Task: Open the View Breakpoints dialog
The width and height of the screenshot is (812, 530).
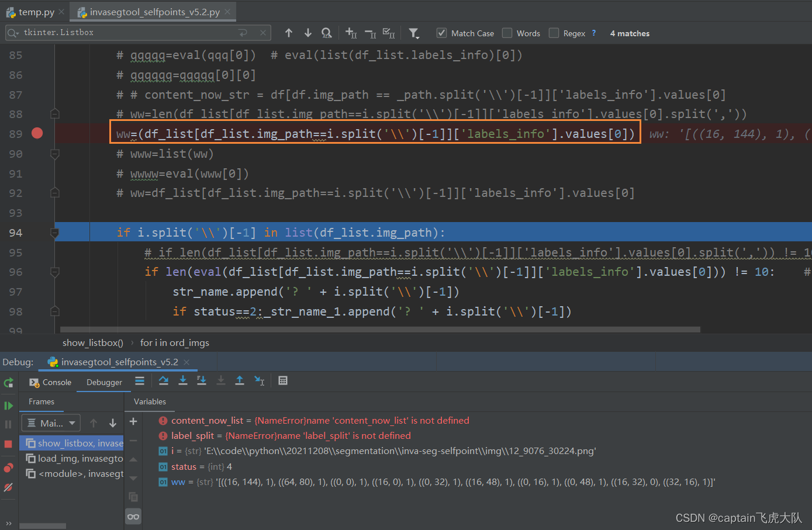Action: tap(8, 467)
